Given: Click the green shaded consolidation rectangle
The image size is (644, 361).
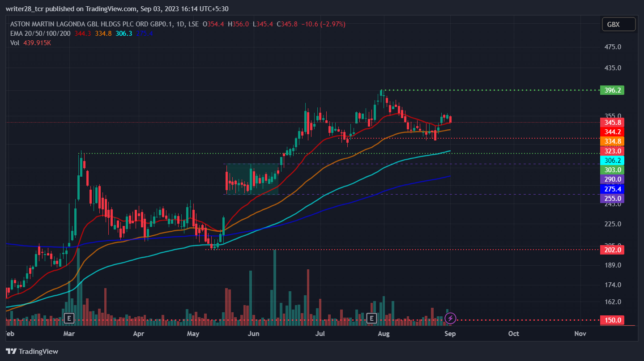Looking at the screenshot, I should [252, 179].
